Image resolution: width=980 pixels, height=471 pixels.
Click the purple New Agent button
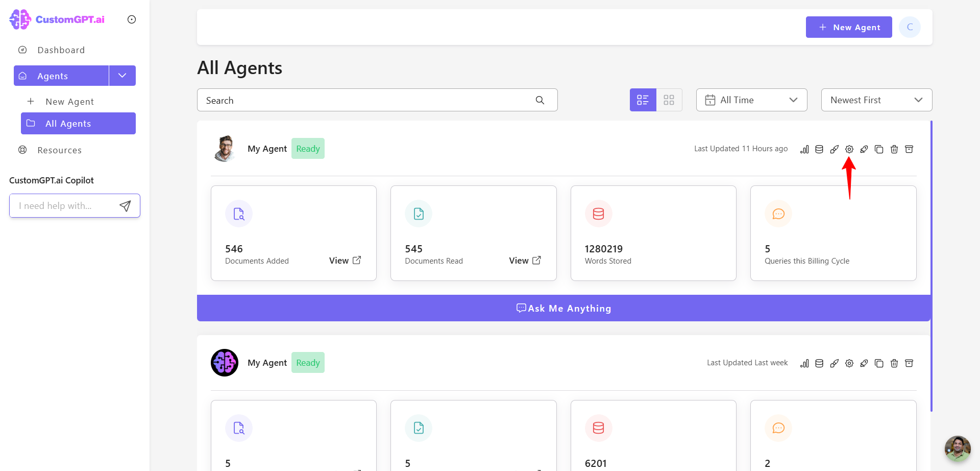849,27
